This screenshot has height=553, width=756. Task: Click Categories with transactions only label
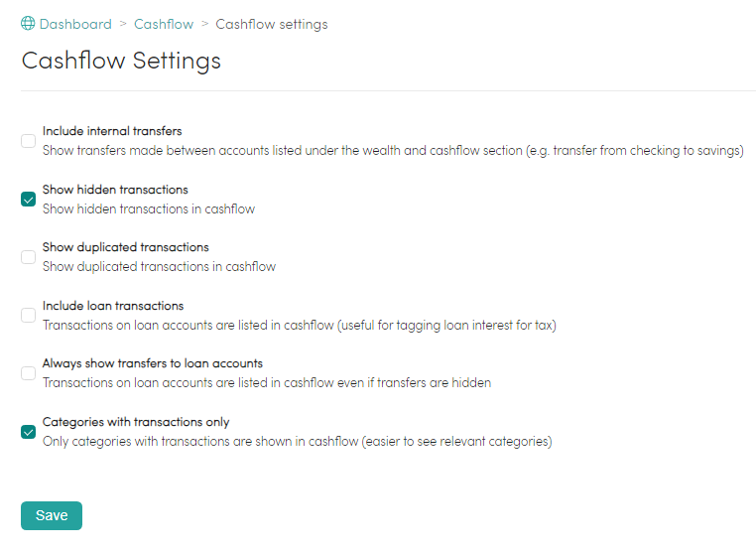[x=136, y=422]
